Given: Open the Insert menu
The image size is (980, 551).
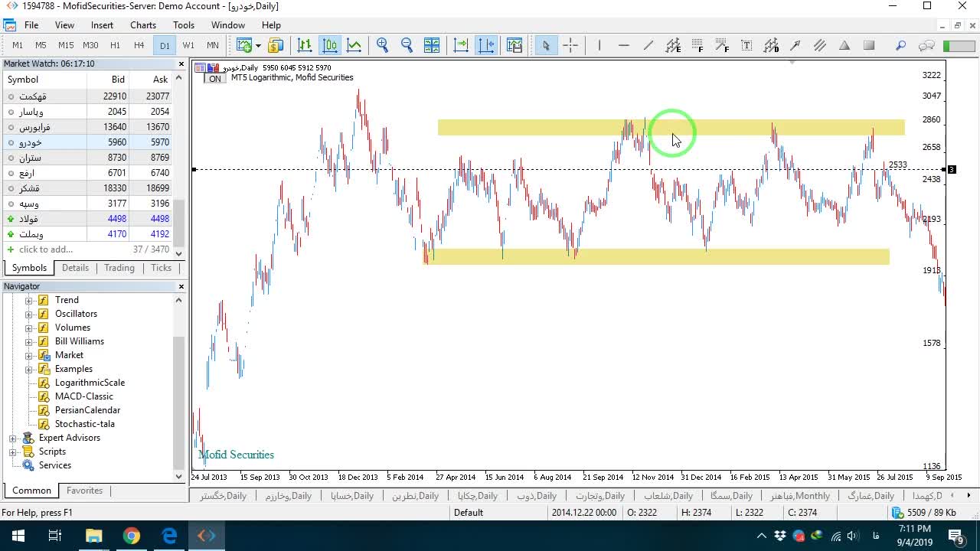Looking at the screenshot, I should (102, 25).
